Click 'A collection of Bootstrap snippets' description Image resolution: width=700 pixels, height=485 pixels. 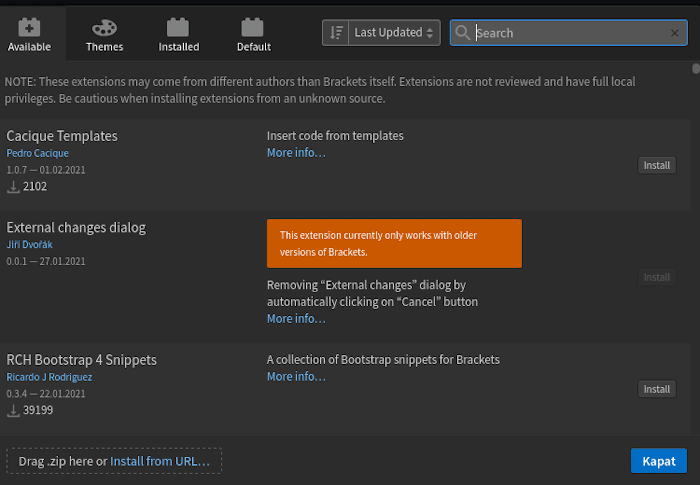point(383,360)
